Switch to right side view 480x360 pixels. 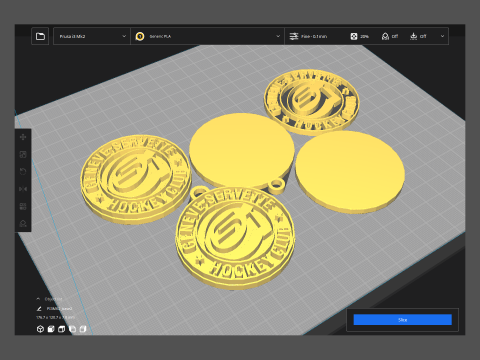coord(83,329)
